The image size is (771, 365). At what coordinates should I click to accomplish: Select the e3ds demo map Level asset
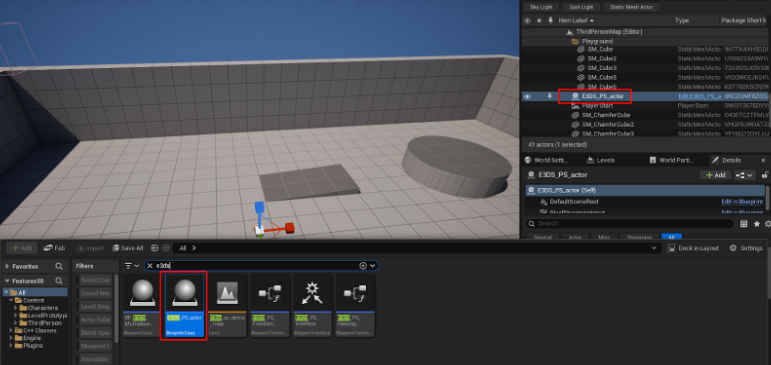tap(227, 305)
